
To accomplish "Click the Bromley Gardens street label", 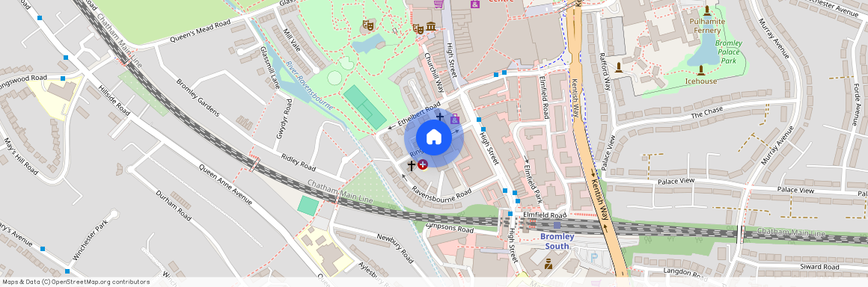I will [198, 98].
